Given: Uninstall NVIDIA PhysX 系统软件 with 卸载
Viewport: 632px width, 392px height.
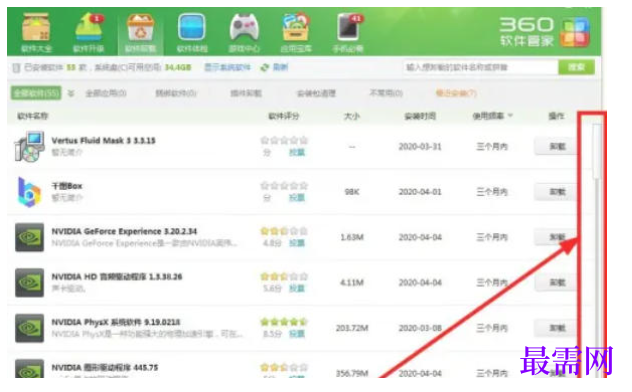Looking at the screenshot, I should pos(557,328).
